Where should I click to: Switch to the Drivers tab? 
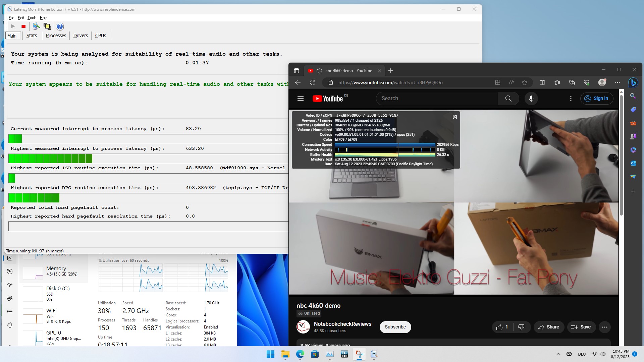[x=80, y=36]
